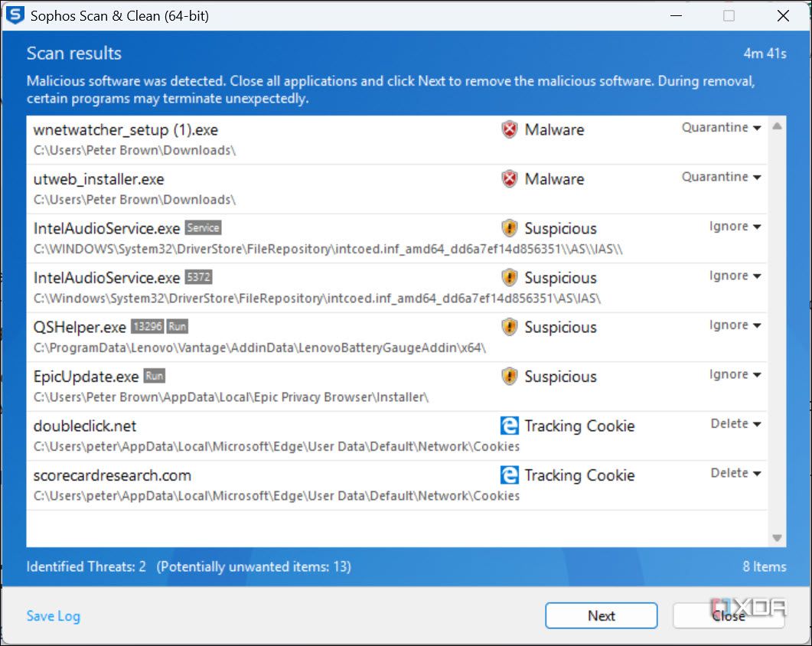Click the Malware label for wnetwatcher_setup (1).exe
812x646 pixels.
tap(554, 129)
